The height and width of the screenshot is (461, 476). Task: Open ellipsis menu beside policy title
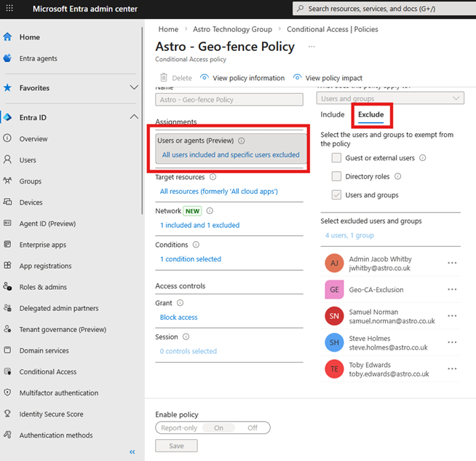[x=312, y=47]
